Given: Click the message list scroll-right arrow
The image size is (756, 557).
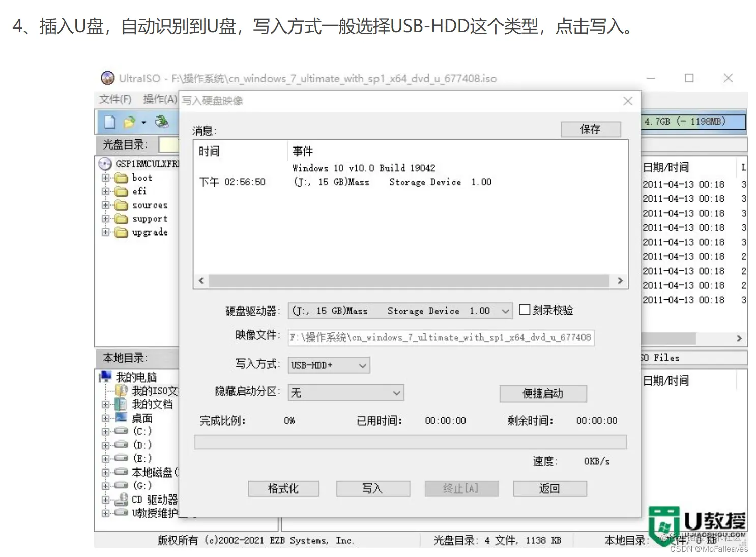Looking at the screenshot, I should pos(620,281).
